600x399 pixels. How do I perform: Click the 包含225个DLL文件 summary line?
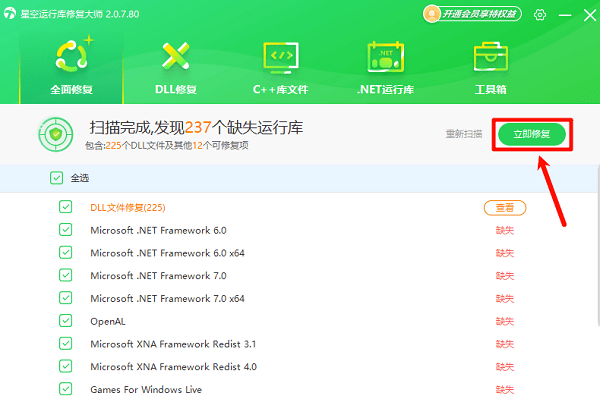[167, 145]
